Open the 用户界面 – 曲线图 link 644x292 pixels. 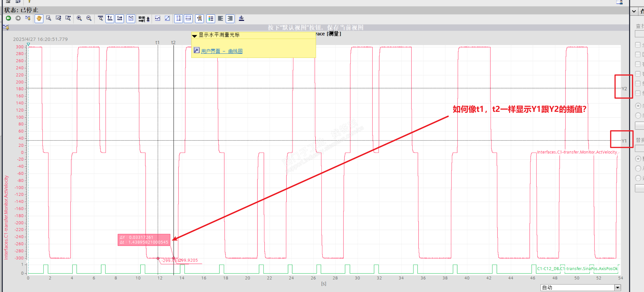221,51
